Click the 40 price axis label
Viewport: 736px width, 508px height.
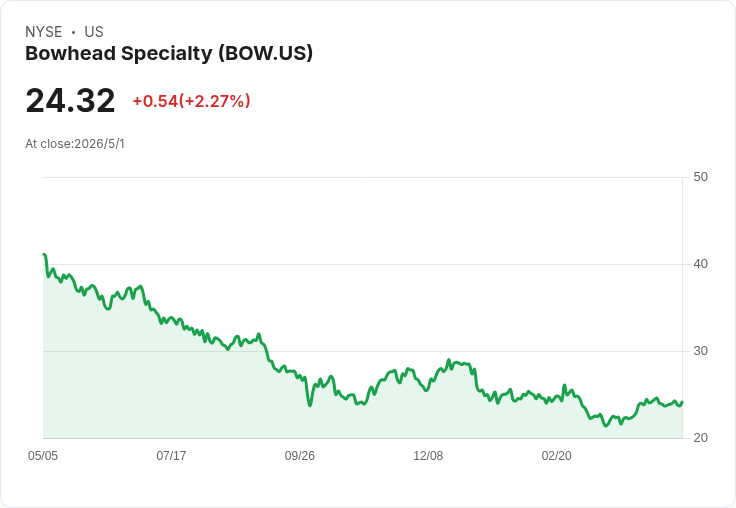700,264
